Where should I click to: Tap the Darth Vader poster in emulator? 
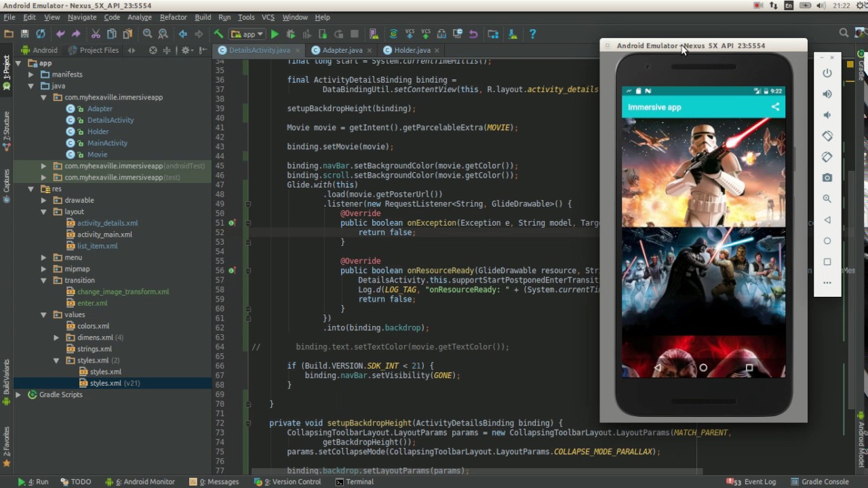[x=704, y=281]
